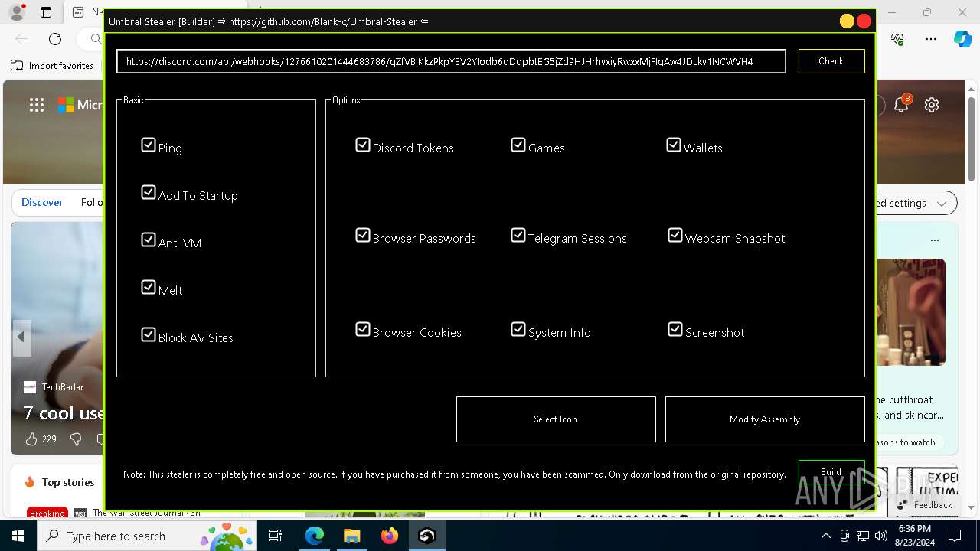The image size is (980, 551).
Task: Open Edge Settings and more ellipsis
Action: pos(931,38)
